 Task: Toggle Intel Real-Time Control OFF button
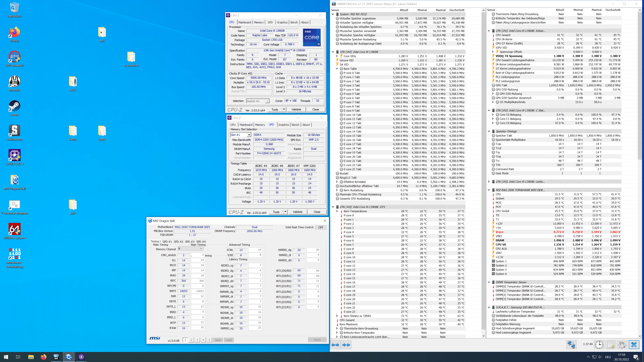(321, 227)
